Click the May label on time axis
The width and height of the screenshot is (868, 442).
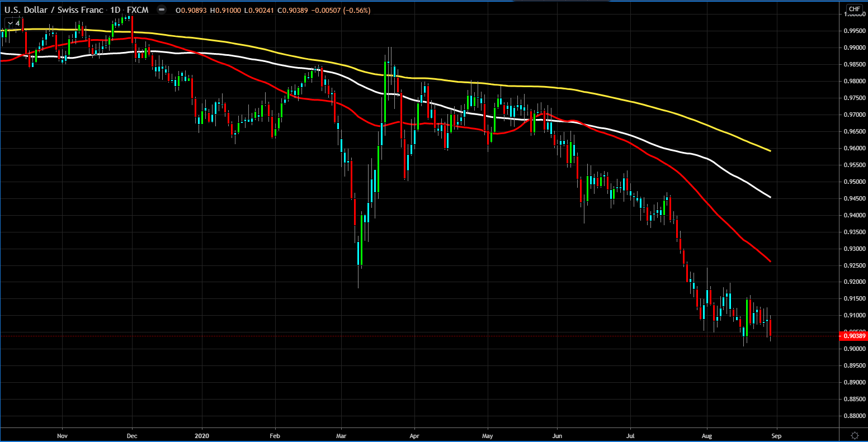coord(487,435)
